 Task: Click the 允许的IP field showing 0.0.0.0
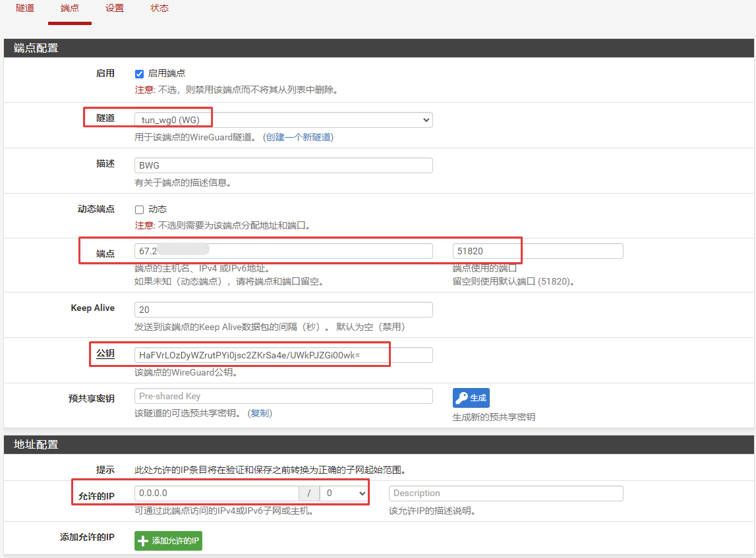[216, 493]
